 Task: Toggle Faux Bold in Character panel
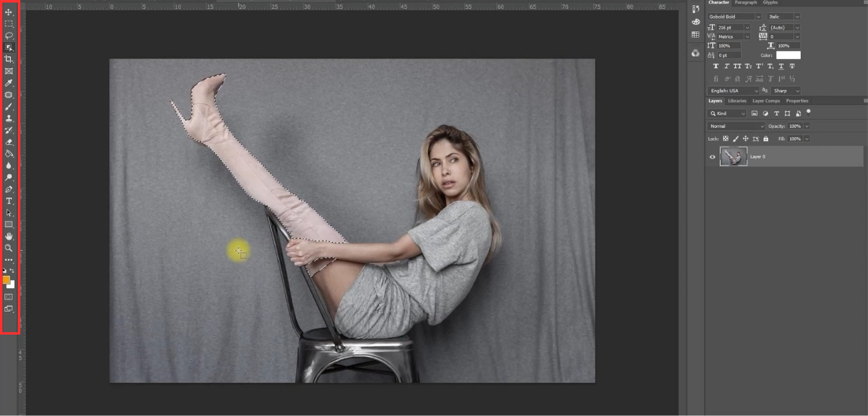click(x=716, y=66)
